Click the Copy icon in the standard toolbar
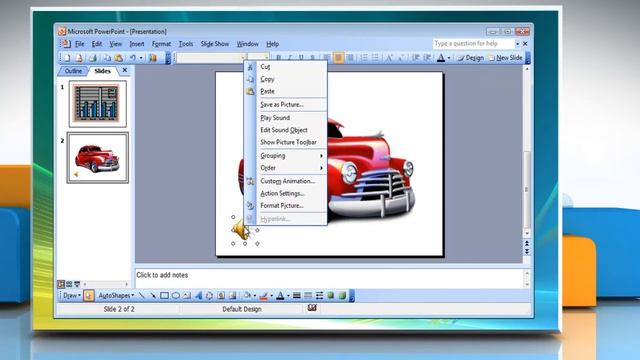 pyautogui.click(x=107, y=58)
